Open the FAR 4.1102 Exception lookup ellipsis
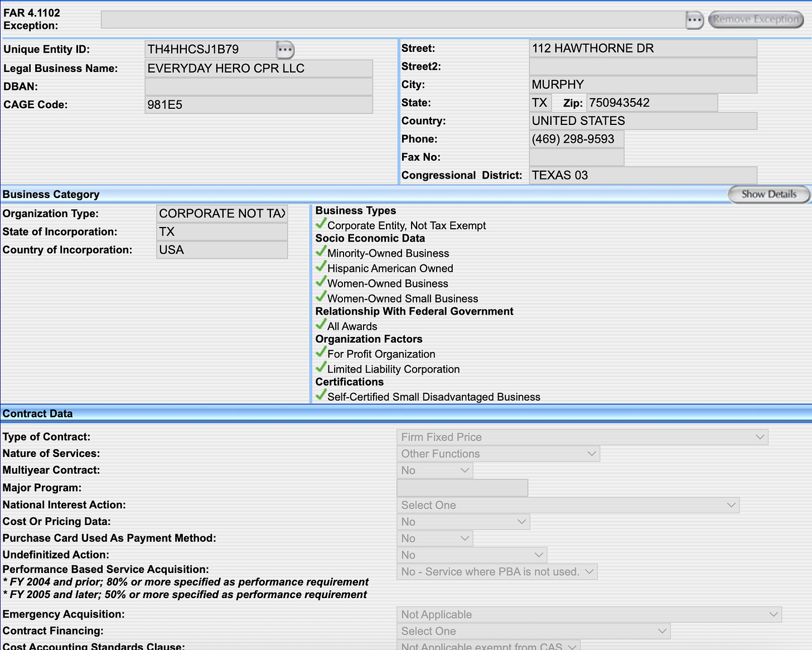Viewport: 812px width, 650px height. tap(694, 20)
